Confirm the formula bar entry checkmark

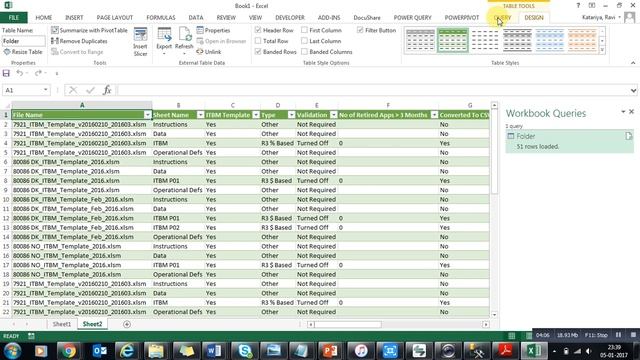pyautogui.click(x=90, y=90)
